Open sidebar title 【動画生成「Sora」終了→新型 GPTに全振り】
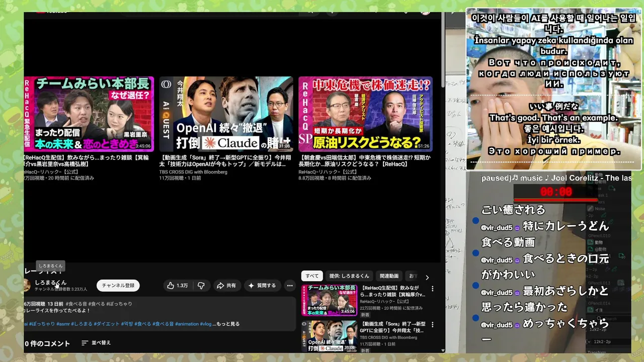The height and width of the screenshot is (362, 644). [x=392, y=327]
